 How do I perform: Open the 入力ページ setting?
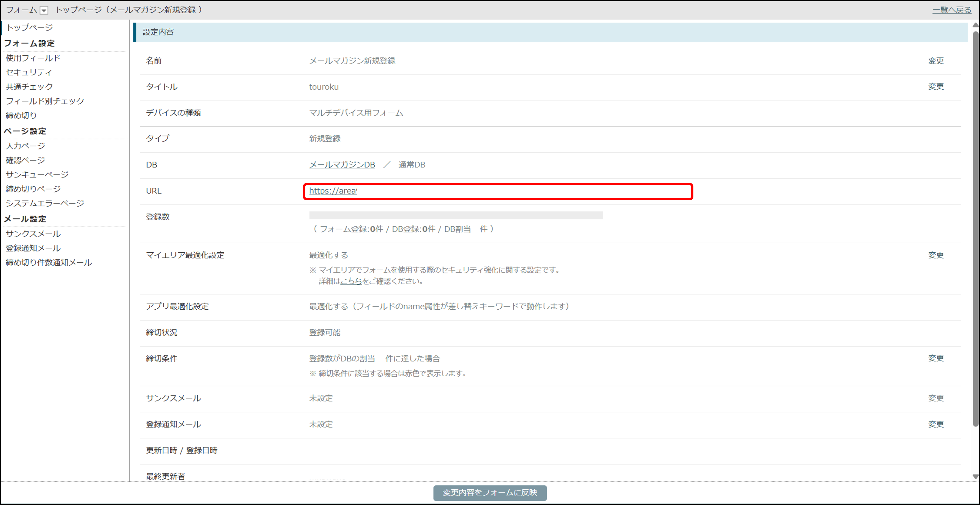[25, 146]
